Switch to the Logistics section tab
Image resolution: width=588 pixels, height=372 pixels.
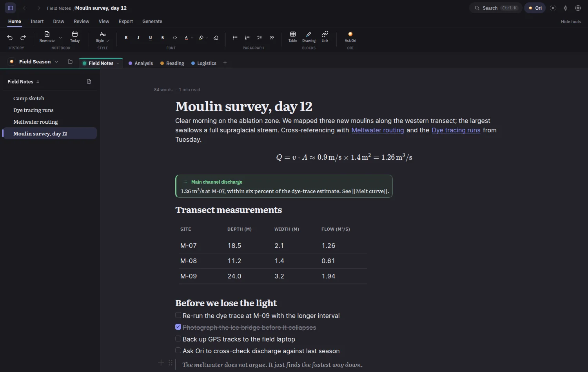click(204, 63)
